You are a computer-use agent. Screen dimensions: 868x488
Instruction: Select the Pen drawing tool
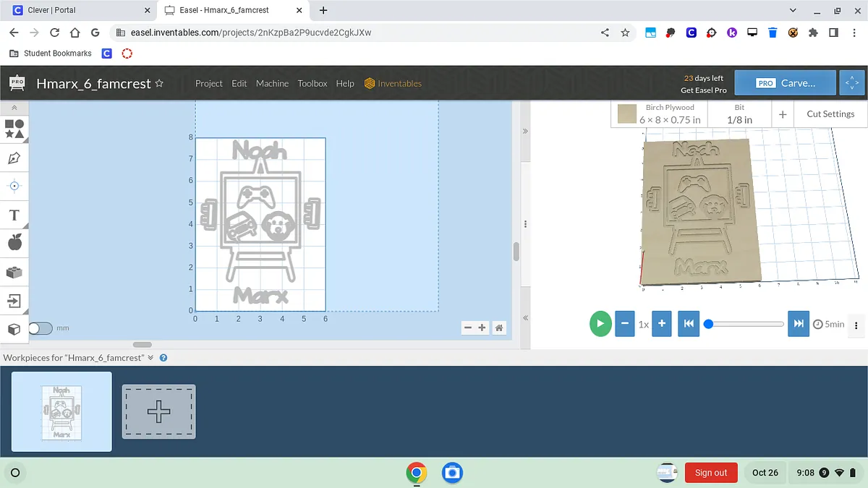(x=14, y=158)
